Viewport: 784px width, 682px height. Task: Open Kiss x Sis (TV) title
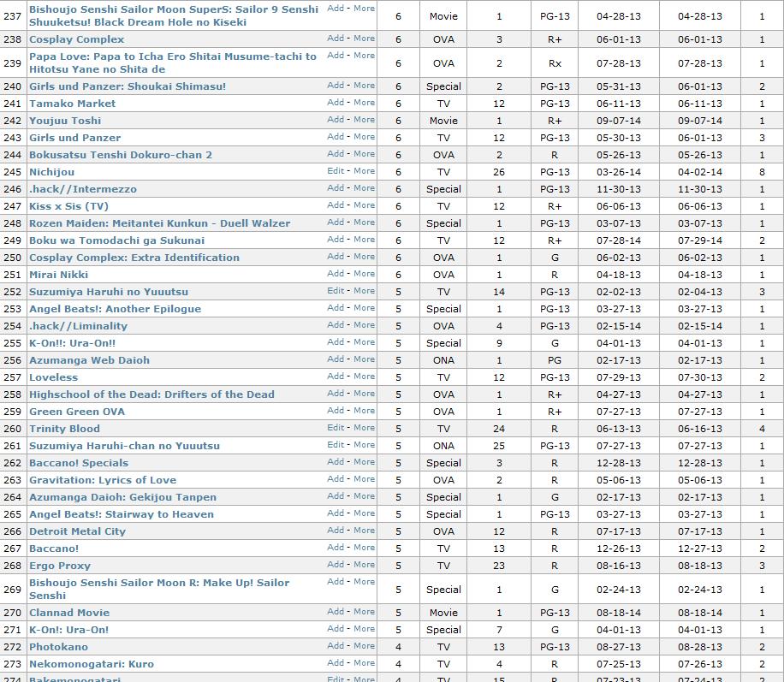pyautogui.click(x=68, y=206)
